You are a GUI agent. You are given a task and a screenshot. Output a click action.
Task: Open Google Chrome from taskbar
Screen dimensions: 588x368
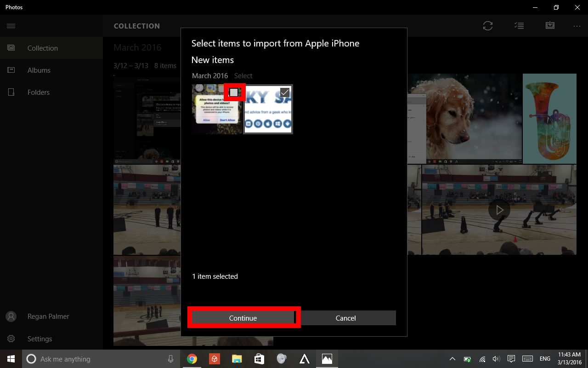(x=192, y=359)
